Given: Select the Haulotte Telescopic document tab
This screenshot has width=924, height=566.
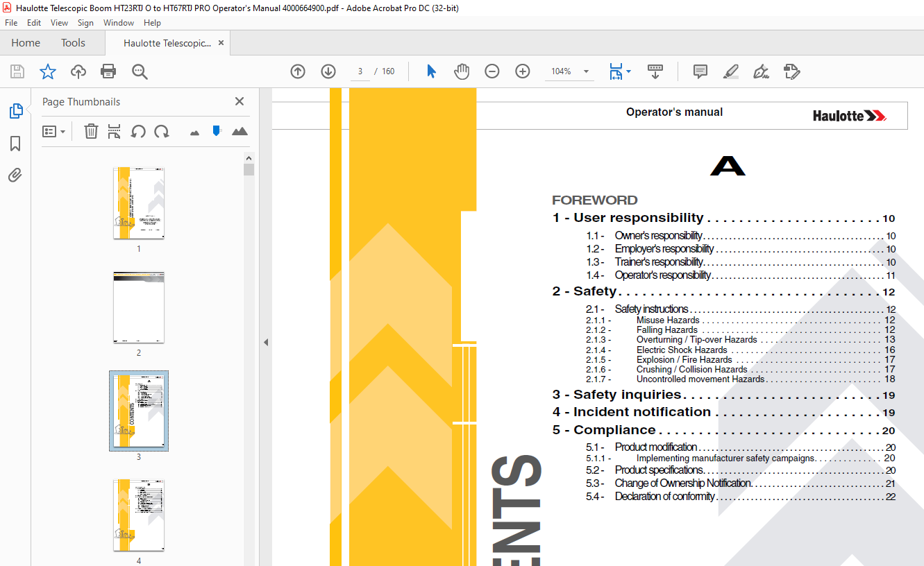Looking at the screenshot, I should [167, 43].
